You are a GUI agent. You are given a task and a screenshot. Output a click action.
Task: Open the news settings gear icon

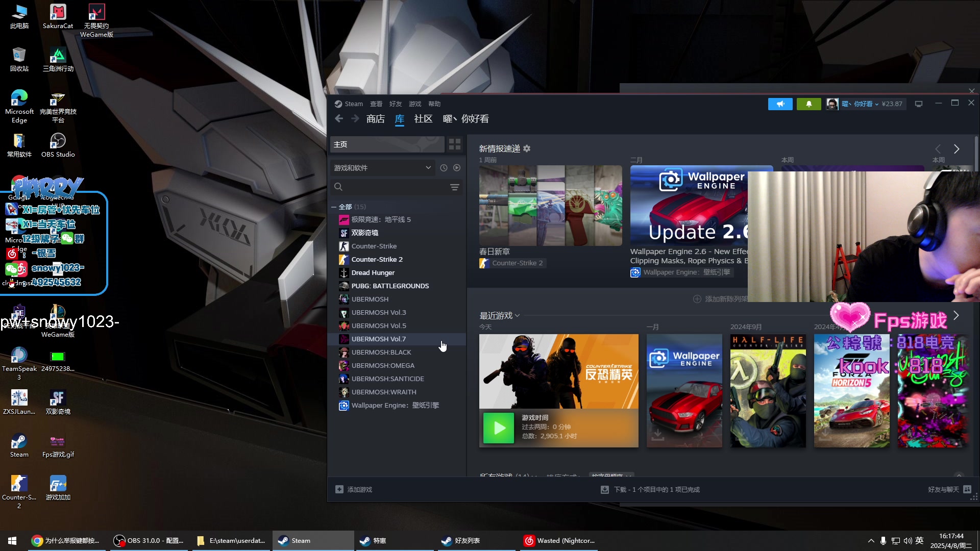tap(527, 148)
